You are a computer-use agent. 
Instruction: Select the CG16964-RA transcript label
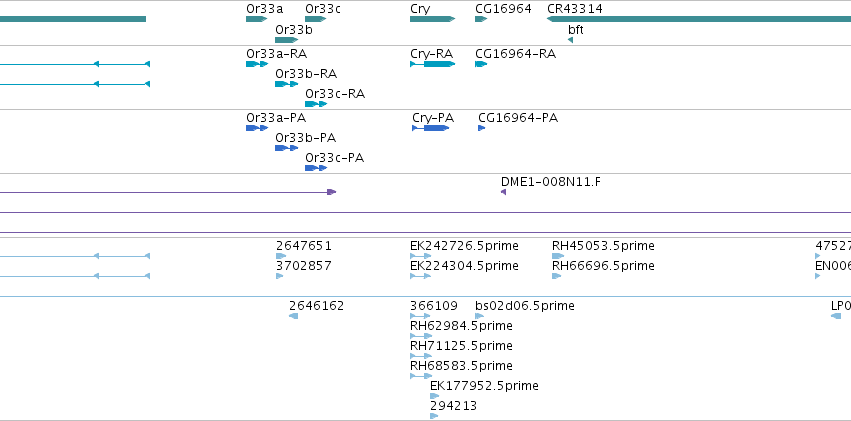pyautogui.click(x=515, y=54)
